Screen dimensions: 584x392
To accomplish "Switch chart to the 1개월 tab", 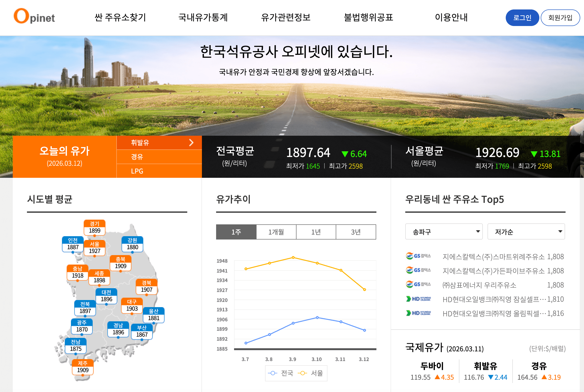I will pos(276,232).
